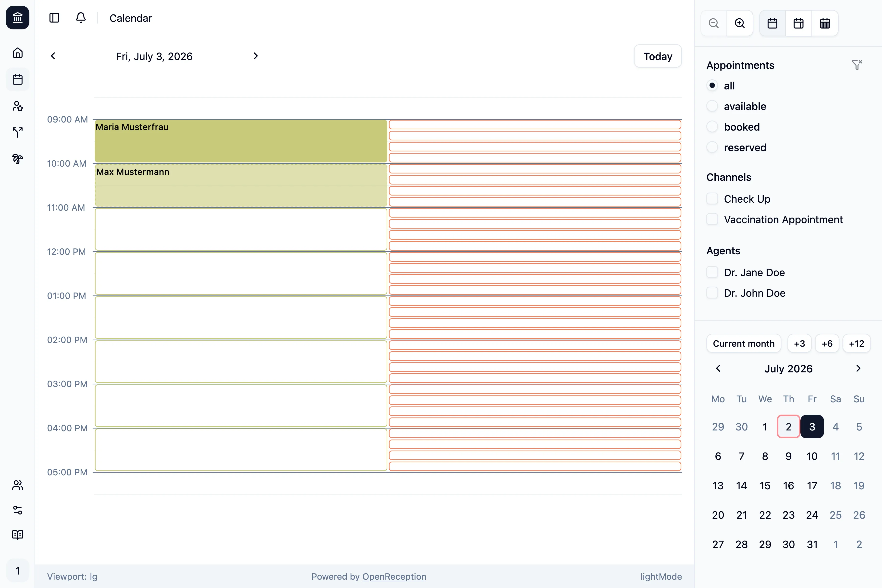Open the split-arrows channels icon in sidebar
This screenshot has width=882, height=588.
tap(18, 132)
